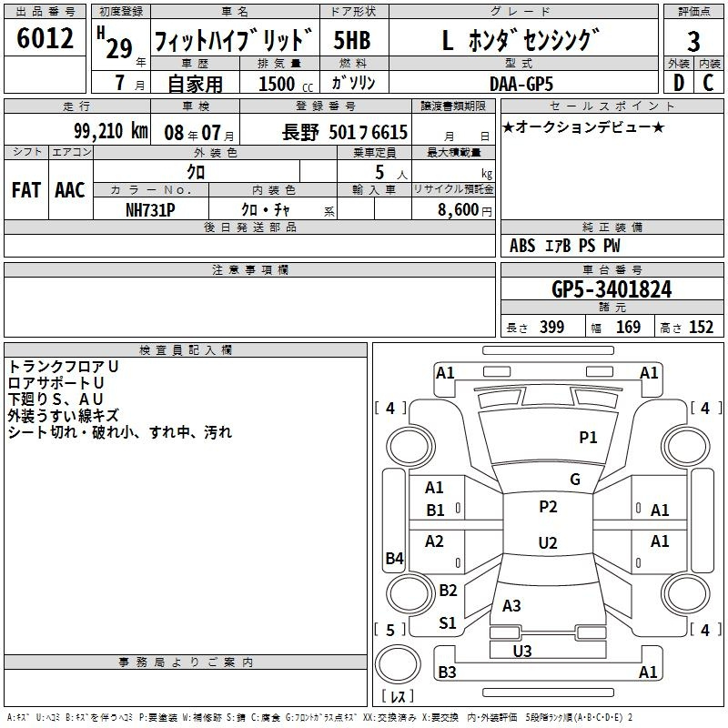Click rust mark S1 on the diagram
This screenshot has width=728, height=728.
pyautogui.click(x=447, y=623)
